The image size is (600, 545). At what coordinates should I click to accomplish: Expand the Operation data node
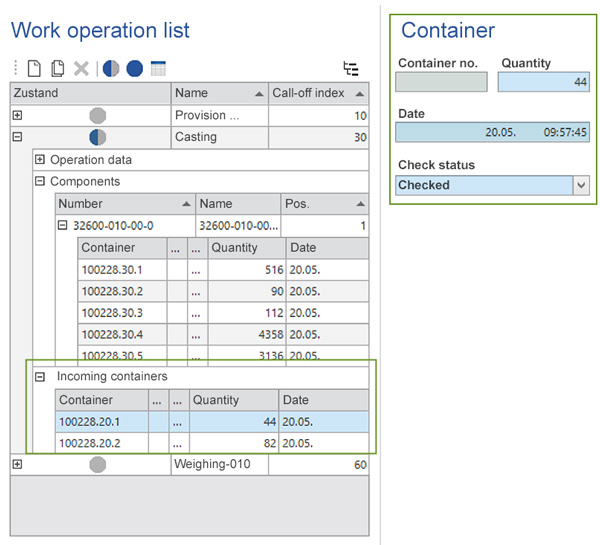pos(40,159)
